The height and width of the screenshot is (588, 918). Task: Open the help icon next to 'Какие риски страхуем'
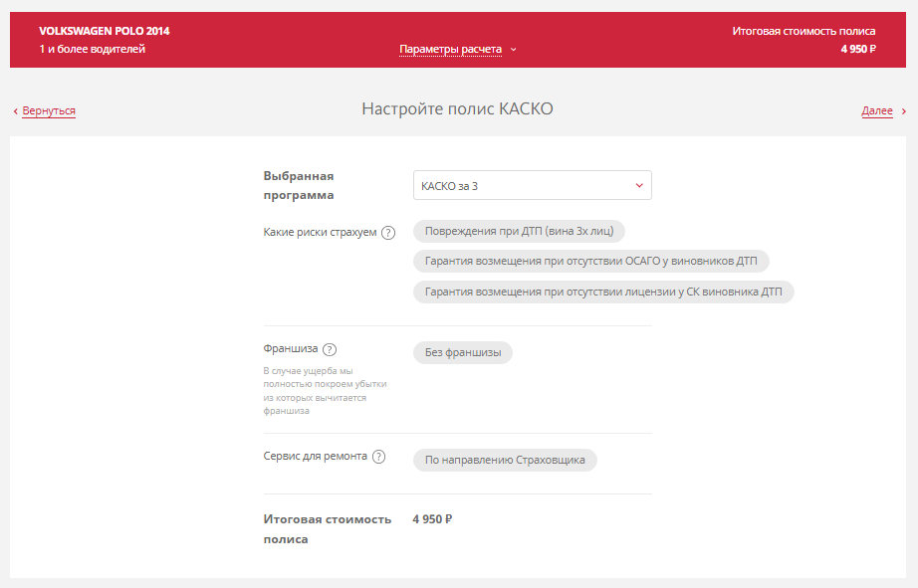click(388, 231)
